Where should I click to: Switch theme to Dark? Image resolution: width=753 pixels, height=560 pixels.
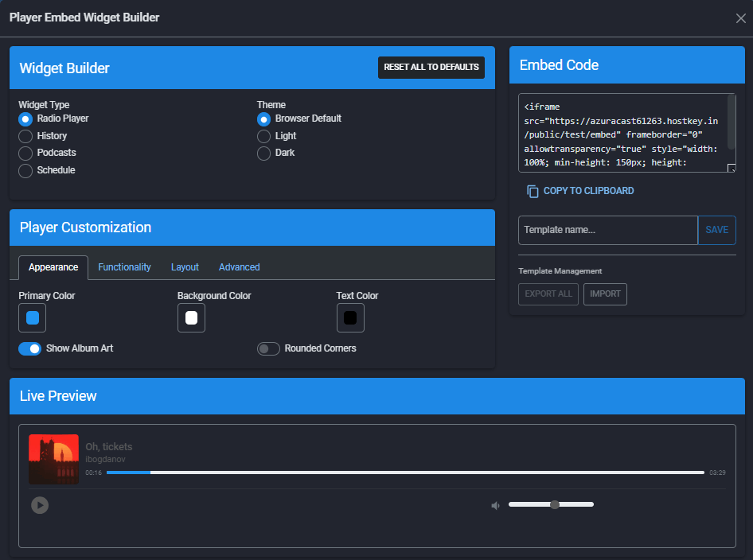[x=263, y=153]
